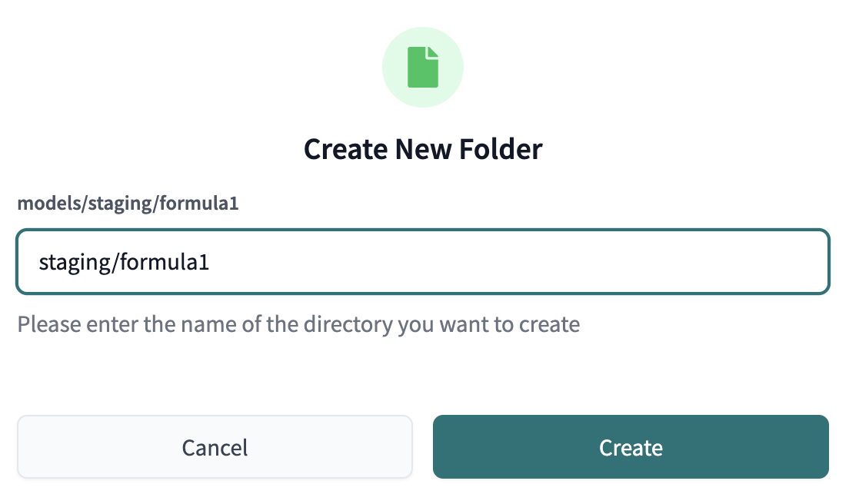This screenshot has width=849, height=504.
Task: Click the document glyph in the light green badge
Action: coord(423,67)
